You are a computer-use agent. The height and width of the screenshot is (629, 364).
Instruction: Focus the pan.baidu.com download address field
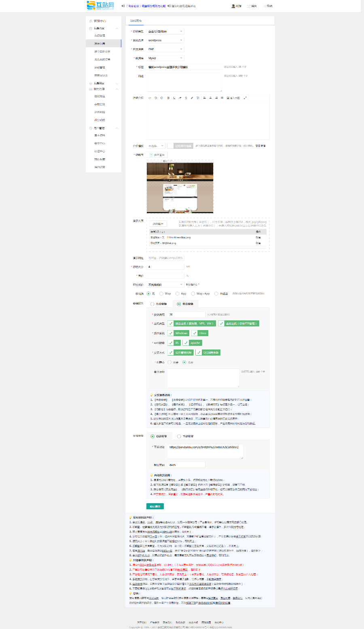click(x=205, y=451)
